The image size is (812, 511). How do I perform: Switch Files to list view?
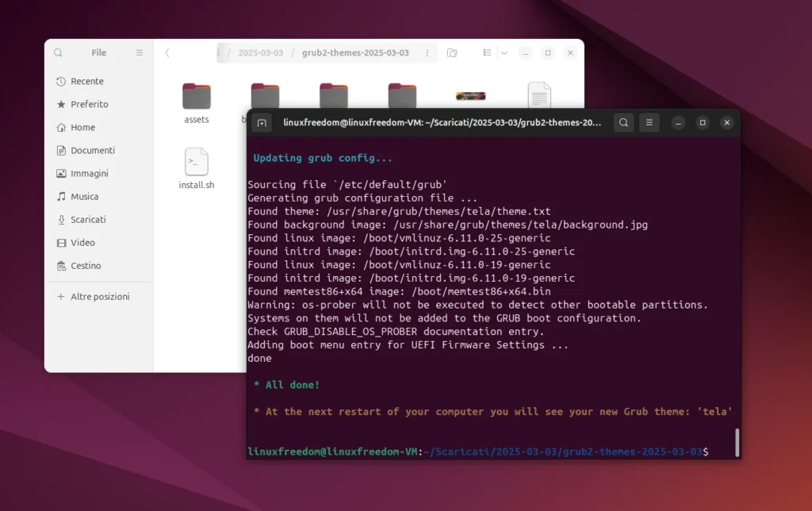487,53
